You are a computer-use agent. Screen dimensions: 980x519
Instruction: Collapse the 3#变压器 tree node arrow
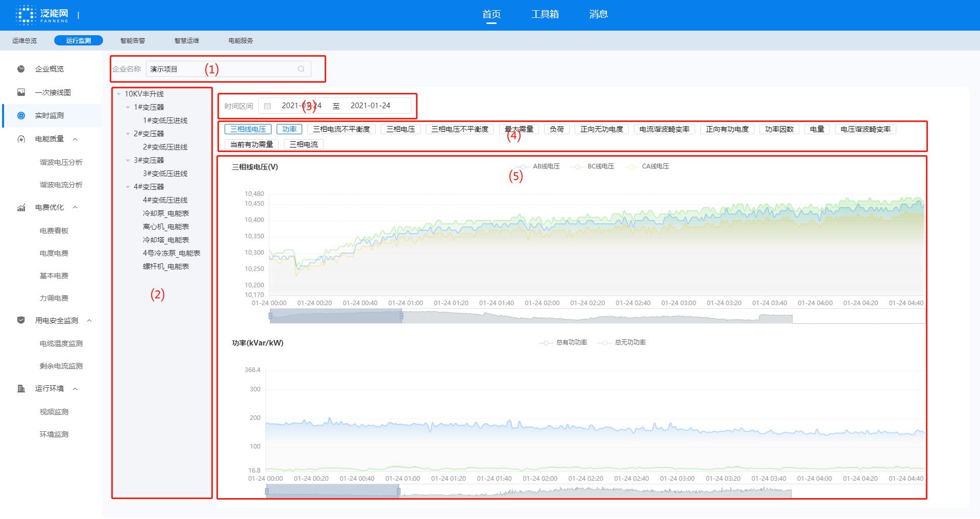128,160
